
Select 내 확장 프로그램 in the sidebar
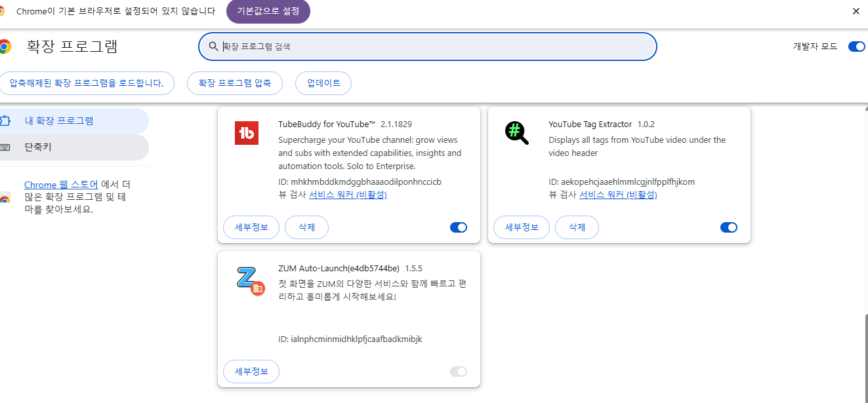[73, 121]
